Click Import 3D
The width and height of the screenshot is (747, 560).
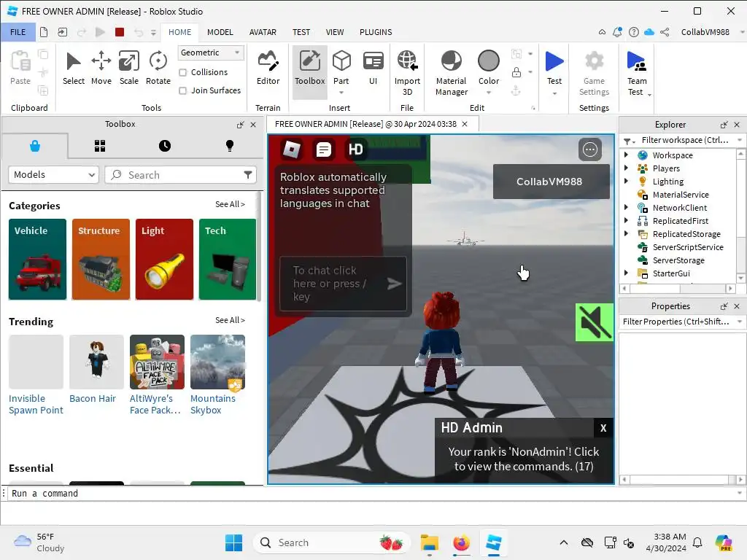[407, 73]
